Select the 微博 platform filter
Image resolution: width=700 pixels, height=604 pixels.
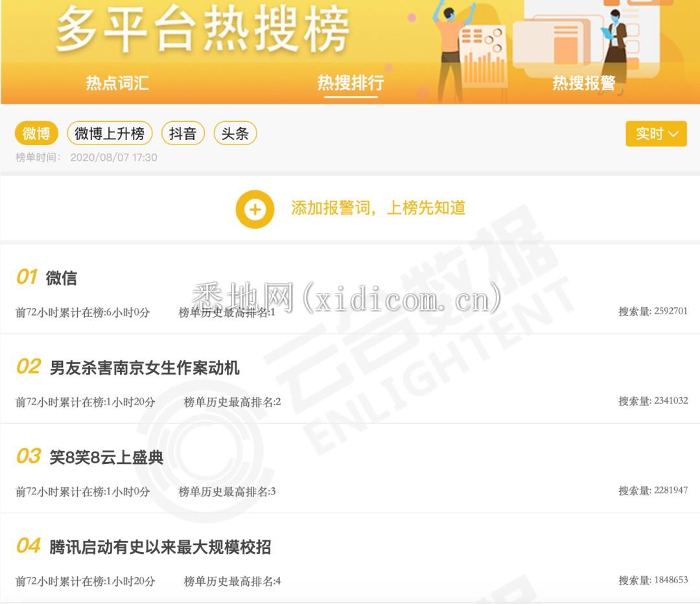36,133
